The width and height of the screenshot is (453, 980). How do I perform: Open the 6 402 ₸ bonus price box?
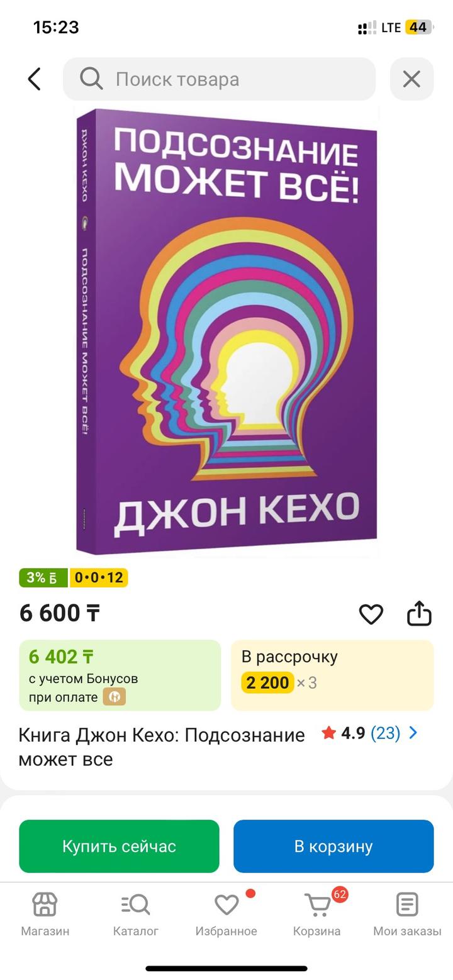pos(120,675)
